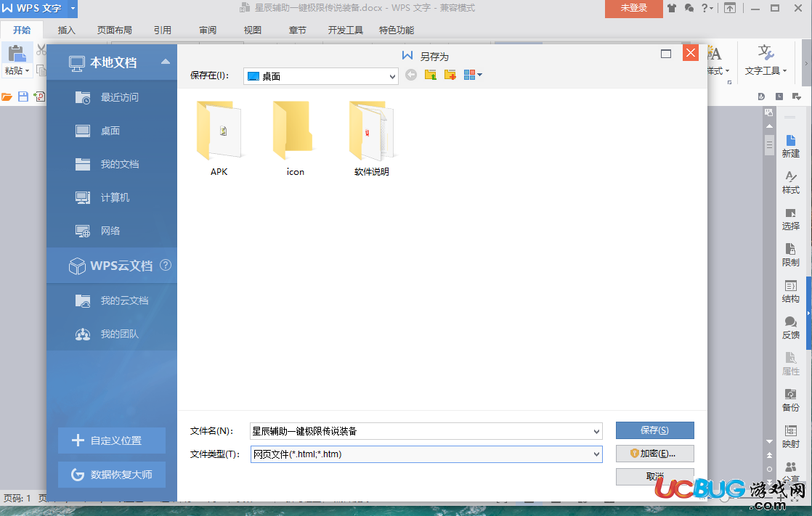Select 计算机 in sidebar
The width and height of the screenshot is (812, 516).
[x=112, y=197]
